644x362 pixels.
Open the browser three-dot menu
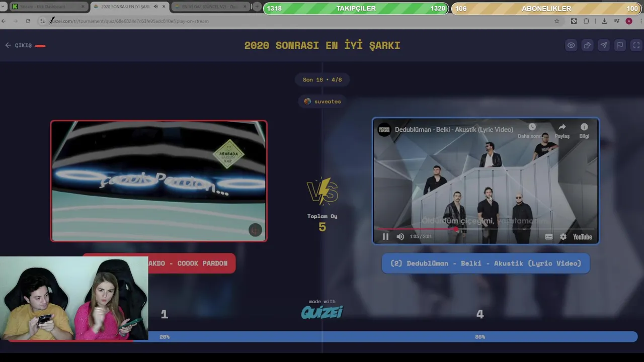pos(641,21)
